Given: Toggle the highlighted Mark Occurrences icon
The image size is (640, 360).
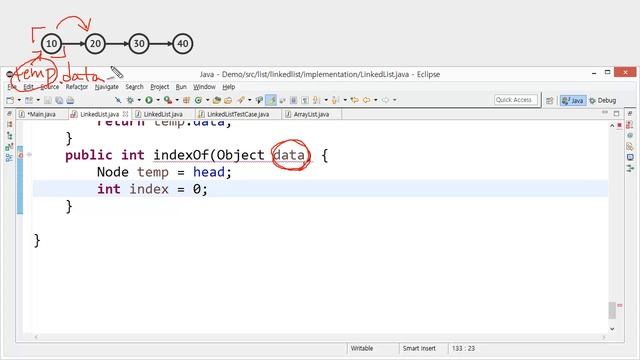Looking at the screenshot, I should click(271, 100).
